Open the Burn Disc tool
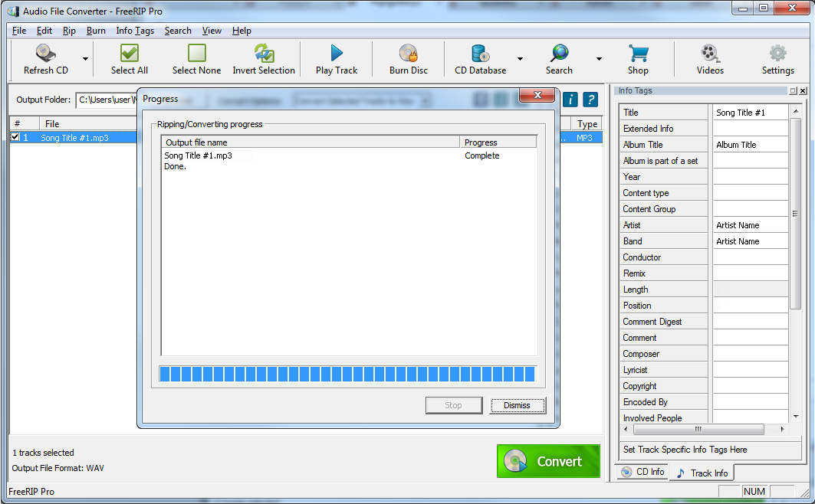Image resolution: width=815 pixels, height=504 pixels. (x=408, y=54)
